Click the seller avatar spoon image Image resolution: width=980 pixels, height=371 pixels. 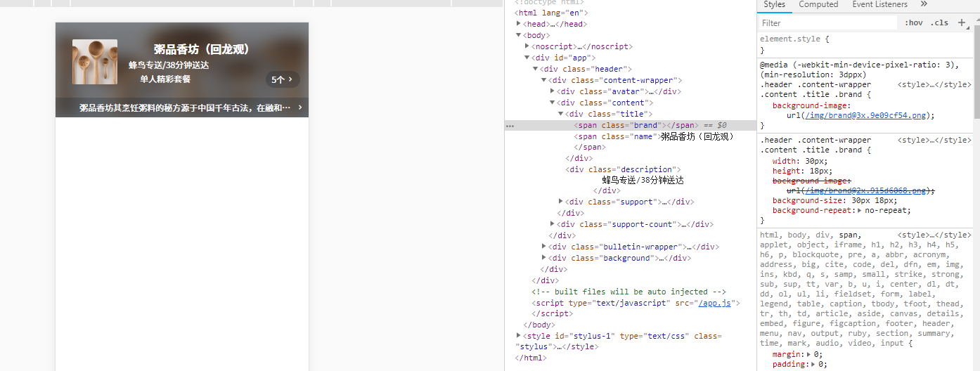pyautogui.click(x=95, y=62)
